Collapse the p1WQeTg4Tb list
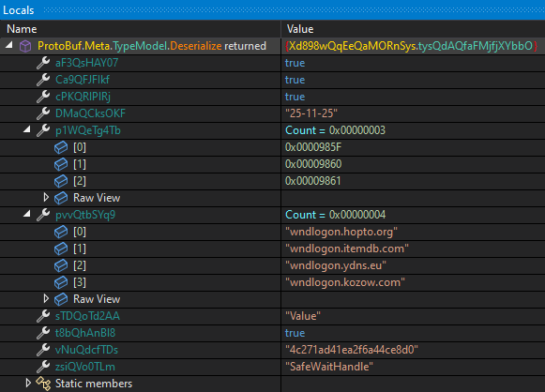This screenshot has width=545, height=392. pos(27,129)
